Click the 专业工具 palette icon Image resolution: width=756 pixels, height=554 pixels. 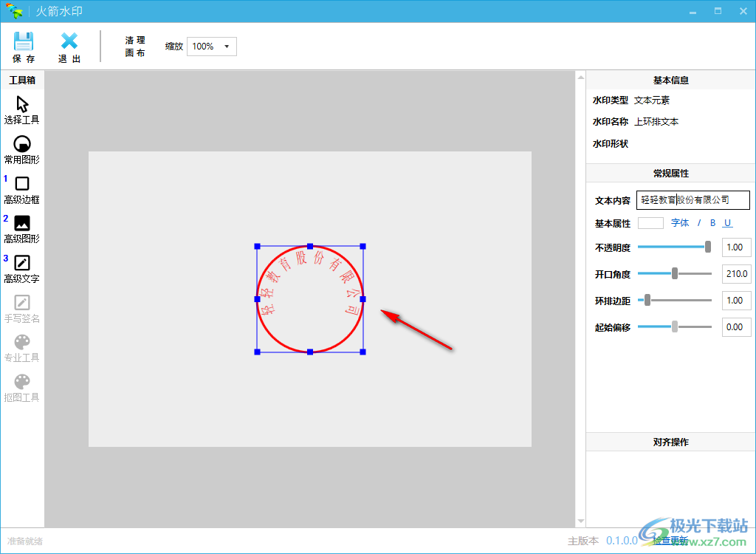click(22, 343)
